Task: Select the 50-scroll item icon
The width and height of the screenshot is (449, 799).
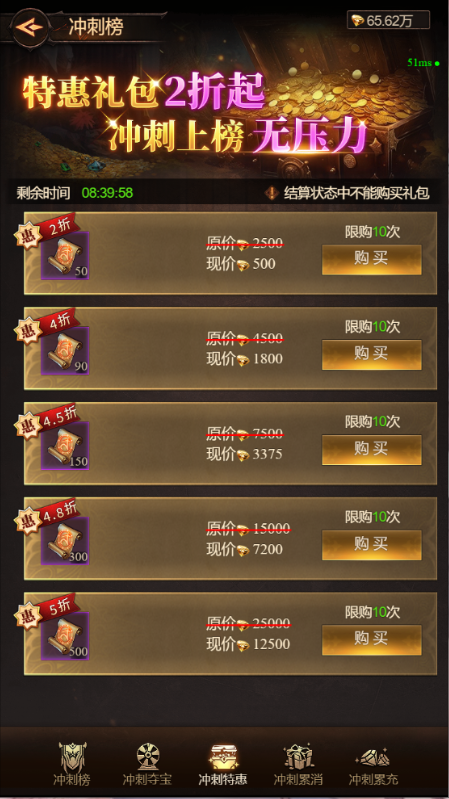Action: point(65,255)
